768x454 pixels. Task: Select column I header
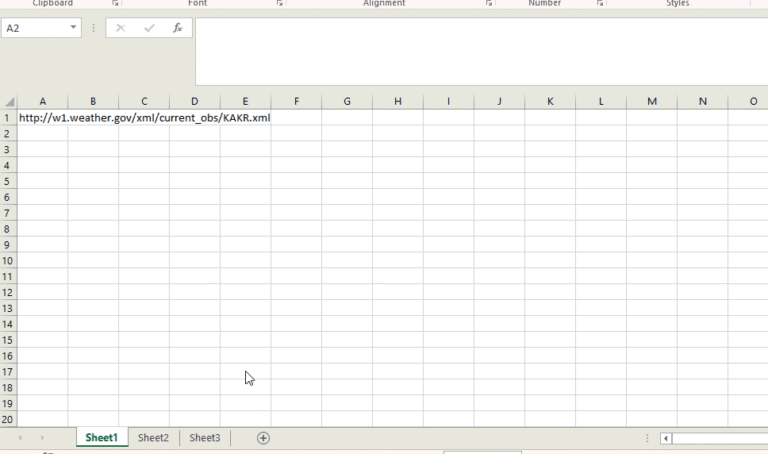(449, 101)
